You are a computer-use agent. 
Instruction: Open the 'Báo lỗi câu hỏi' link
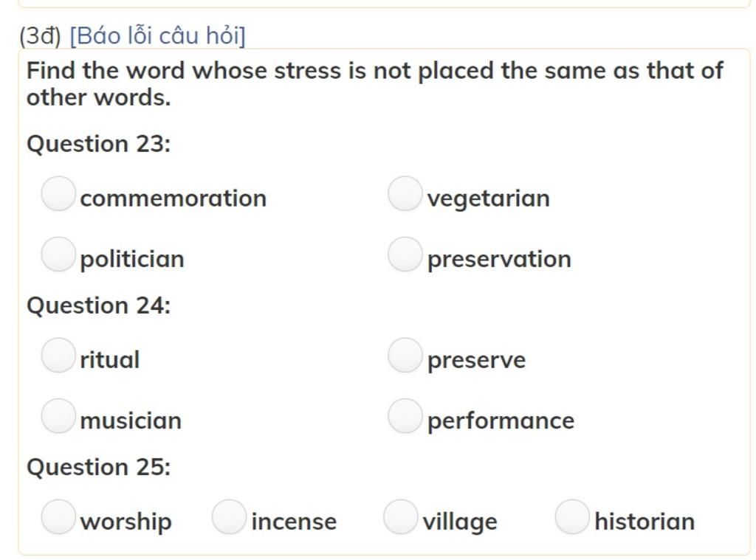pyautogui.click(x=157, y=35)
